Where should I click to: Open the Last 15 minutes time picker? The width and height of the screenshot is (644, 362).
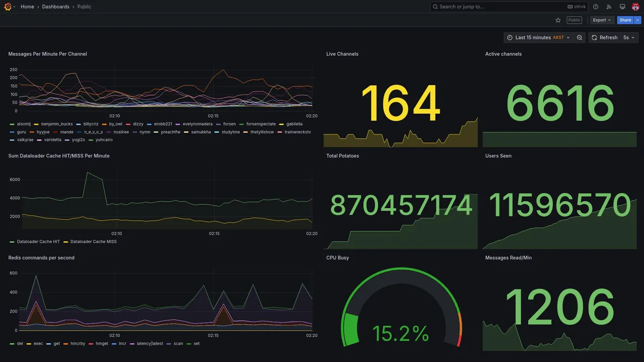tap(538, 38)
